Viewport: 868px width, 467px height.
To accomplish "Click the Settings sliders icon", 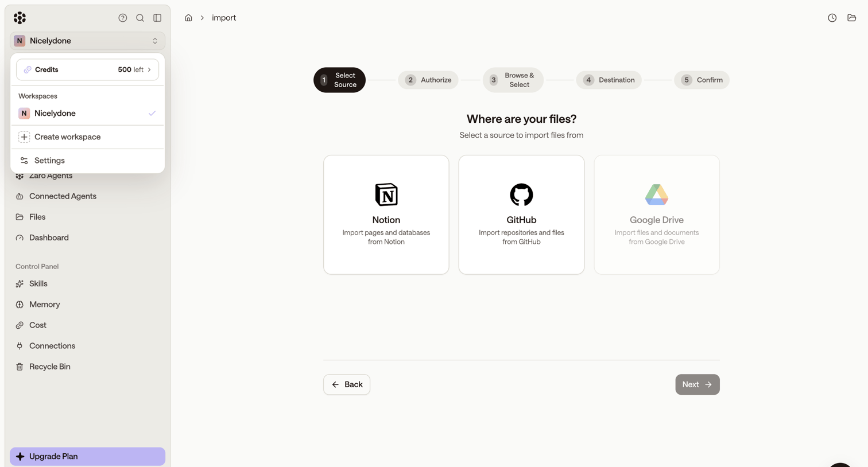I will coord(24,161).
